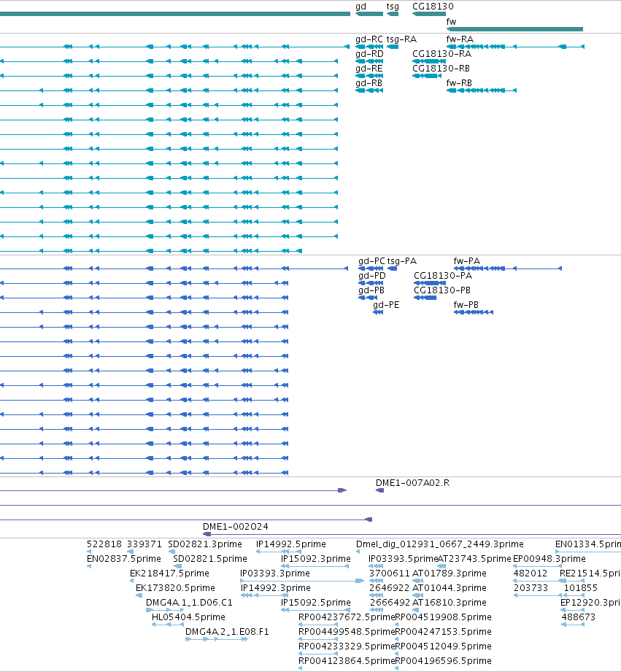Select the IP15092.5prime EST

[x=315, y=610]
